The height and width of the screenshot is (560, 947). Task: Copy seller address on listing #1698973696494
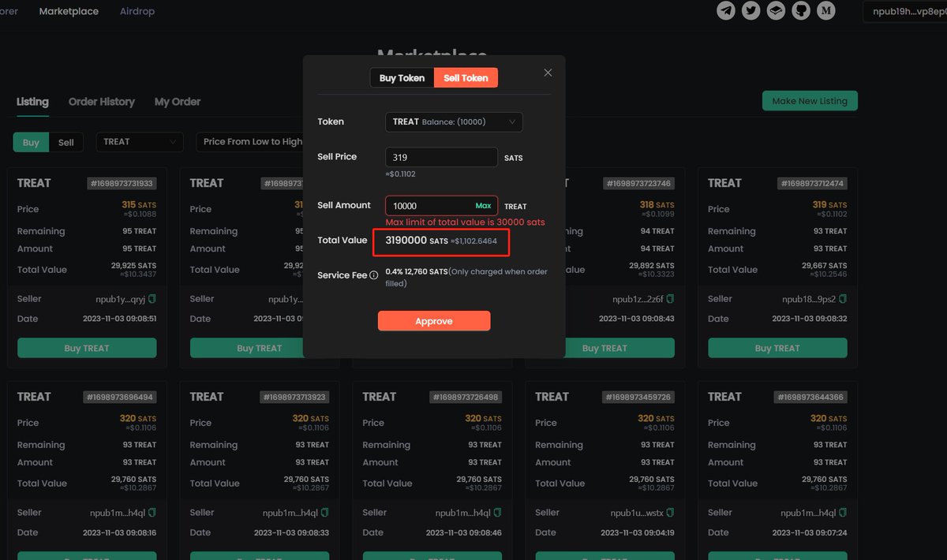click(152, 513)
